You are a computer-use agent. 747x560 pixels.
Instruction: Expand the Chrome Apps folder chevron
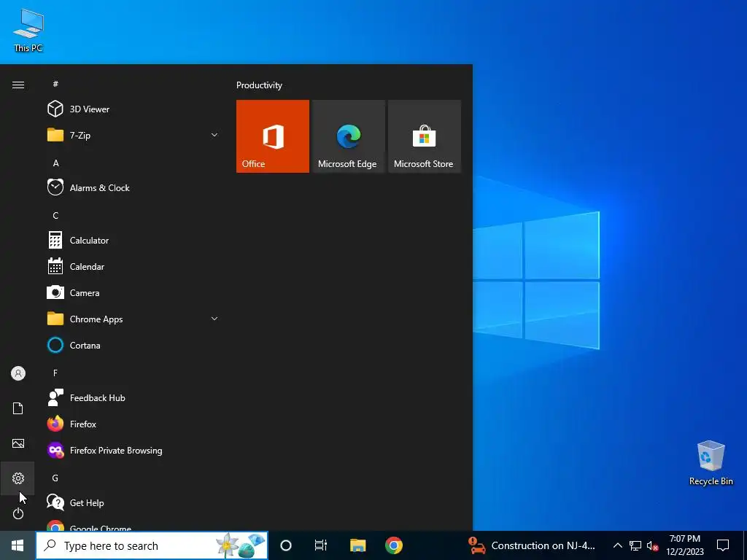tap(214, 319)
